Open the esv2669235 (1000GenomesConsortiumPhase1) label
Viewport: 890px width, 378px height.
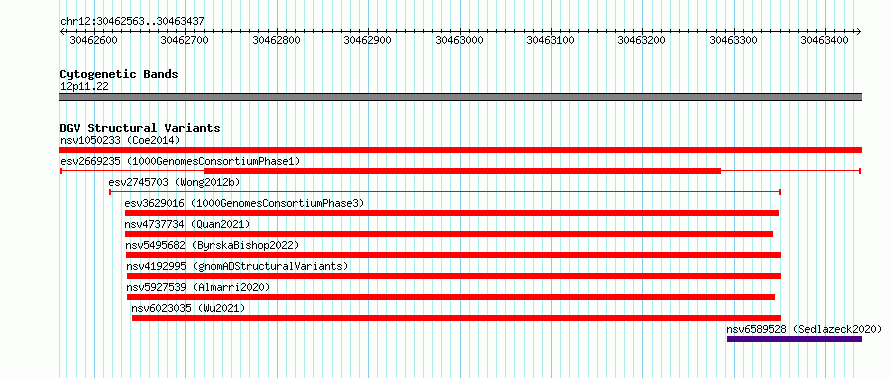pyautogui.click(x=180, y=161)
